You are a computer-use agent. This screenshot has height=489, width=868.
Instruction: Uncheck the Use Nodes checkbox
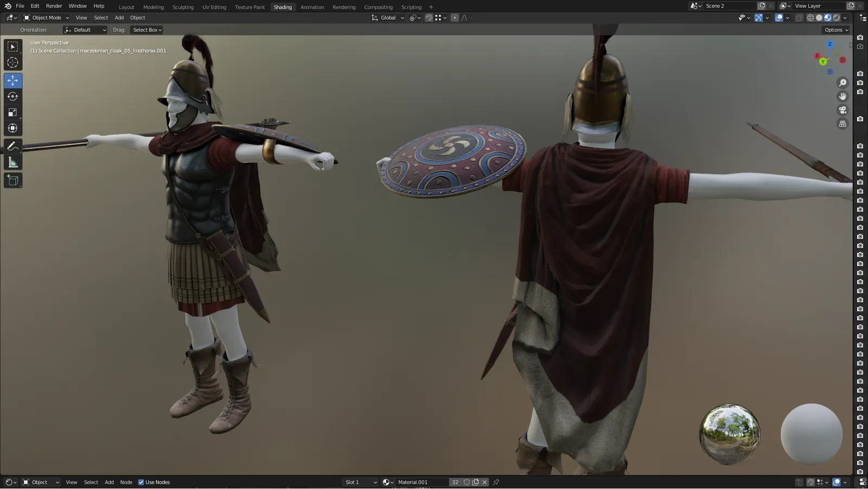click(141, 482)
